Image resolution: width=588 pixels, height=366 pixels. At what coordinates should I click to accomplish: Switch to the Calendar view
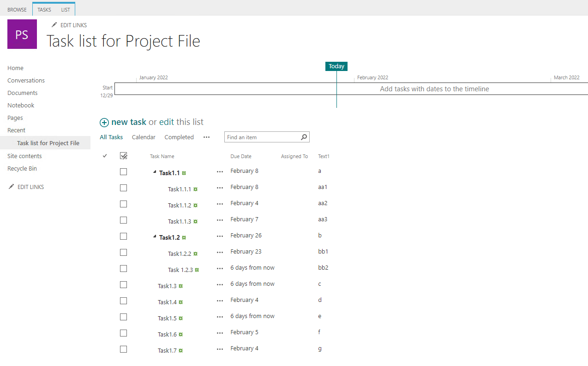pos(144,137)
